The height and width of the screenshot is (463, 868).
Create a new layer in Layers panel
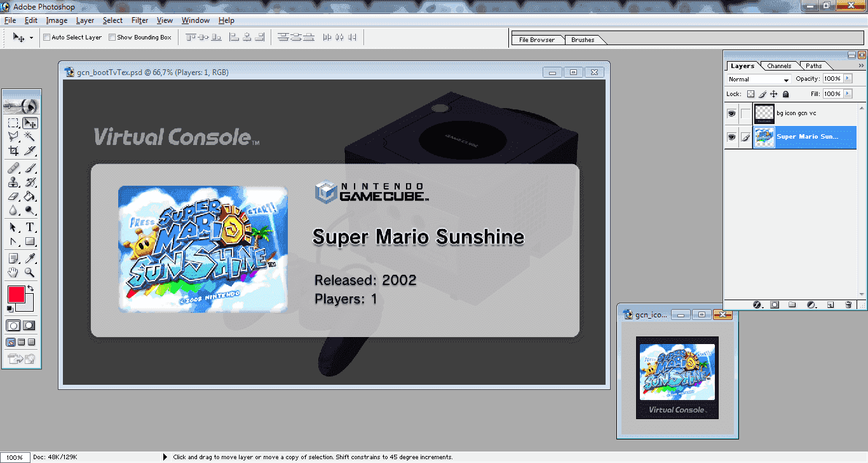[x=830, y=305]
